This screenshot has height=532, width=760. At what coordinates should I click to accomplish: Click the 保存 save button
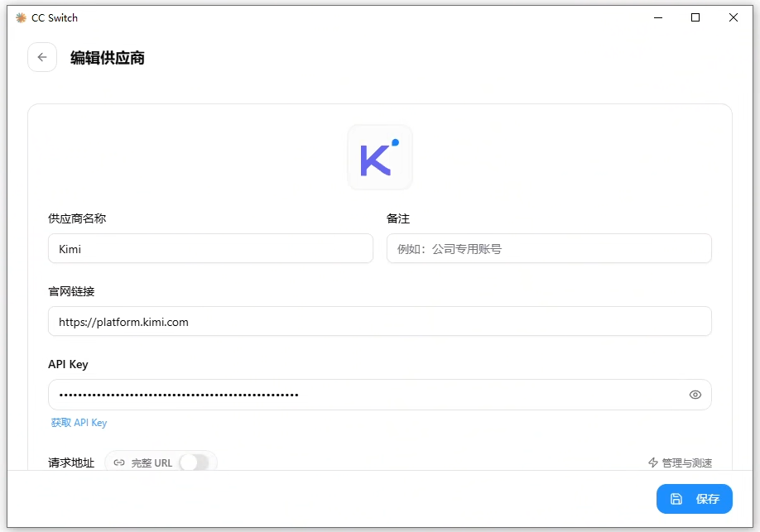(x=694, y=499)
